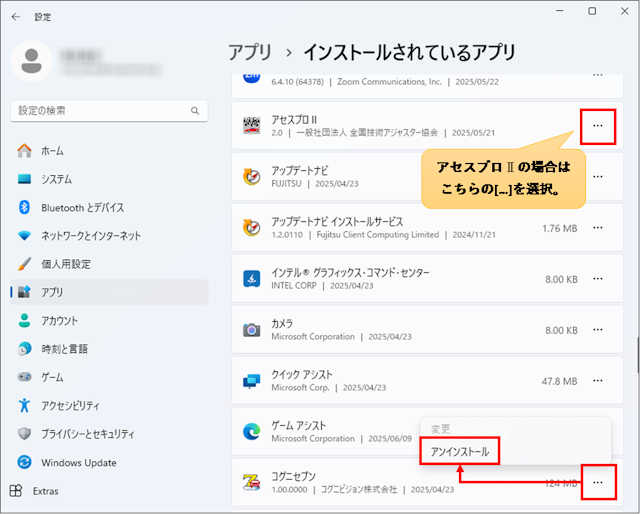Click the 設定の検索 search field
640x514 pixels.
[x=109, y=111]
